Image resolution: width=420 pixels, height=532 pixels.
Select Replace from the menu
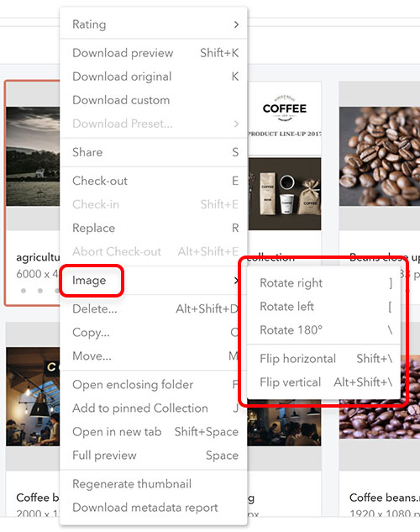[154, 228]
